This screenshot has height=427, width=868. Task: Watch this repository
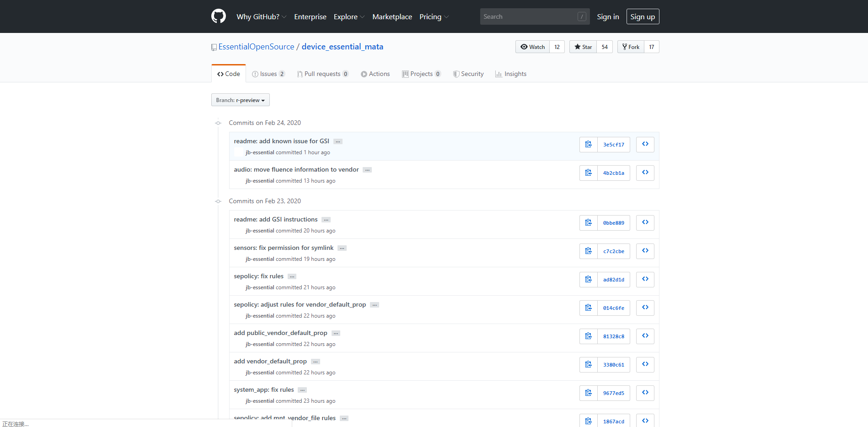coord(533,47)
